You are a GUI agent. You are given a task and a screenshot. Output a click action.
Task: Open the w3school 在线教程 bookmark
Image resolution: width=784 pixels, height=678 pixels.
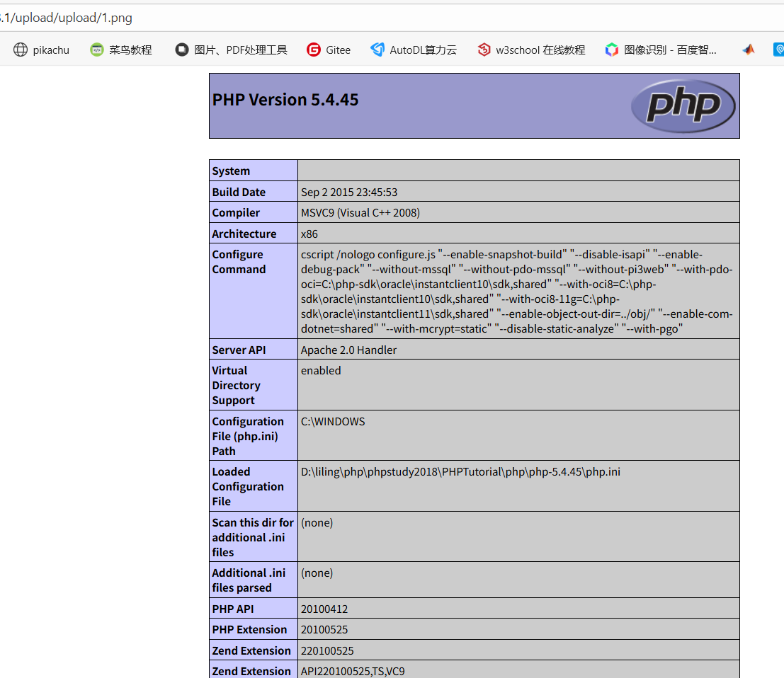pos(531,50)
